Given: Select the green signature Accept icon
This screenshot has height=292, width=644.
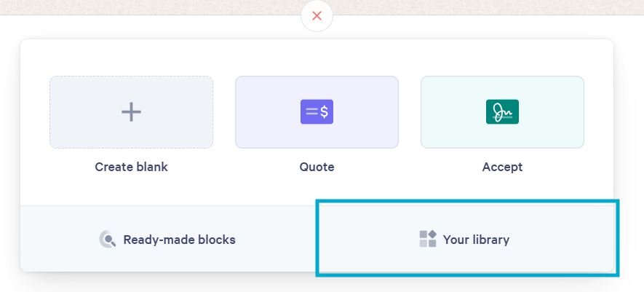Looking at the screenshot, I should coord(502,112).
